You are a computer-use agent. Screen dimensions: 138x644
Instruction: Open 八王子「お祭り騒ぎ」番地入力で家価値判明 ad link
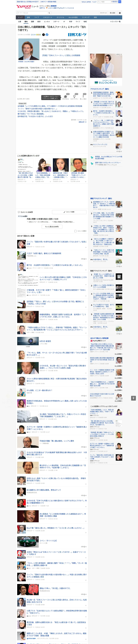click(x=44, y=254)
